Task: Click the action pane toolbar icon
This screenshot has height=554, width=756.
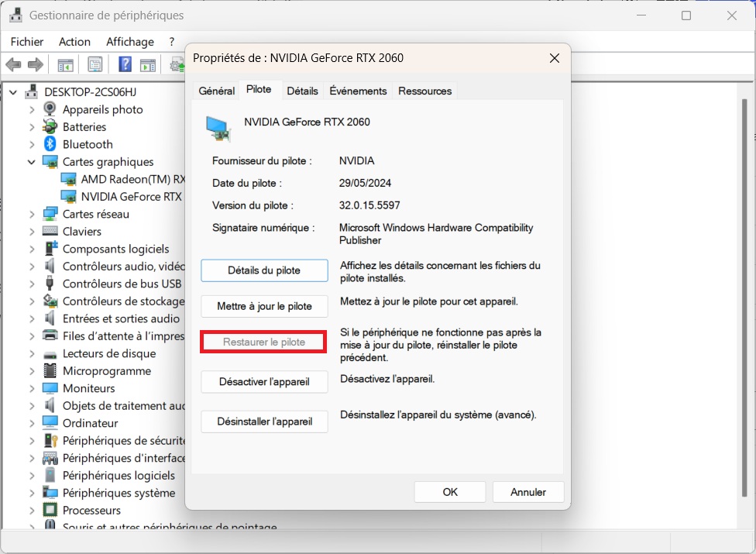Action: (x=147, y=64)
